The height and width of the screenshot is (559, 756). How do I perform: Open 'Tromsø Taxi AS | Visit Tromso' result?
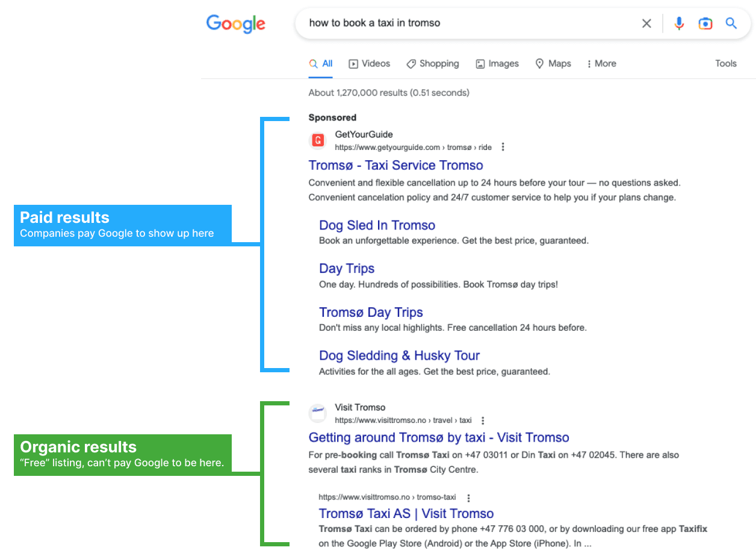tap(406, 513)
